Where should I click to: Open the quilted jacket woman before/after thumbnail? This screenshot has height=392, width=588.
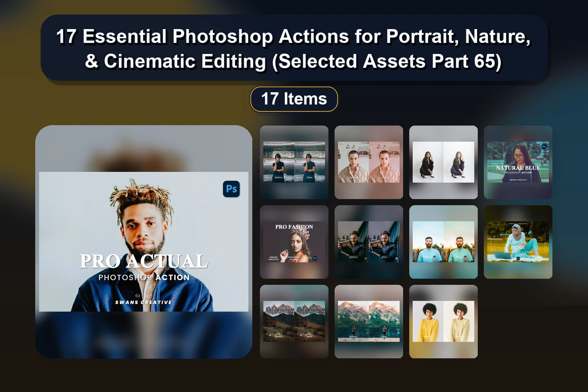[369, 162]
